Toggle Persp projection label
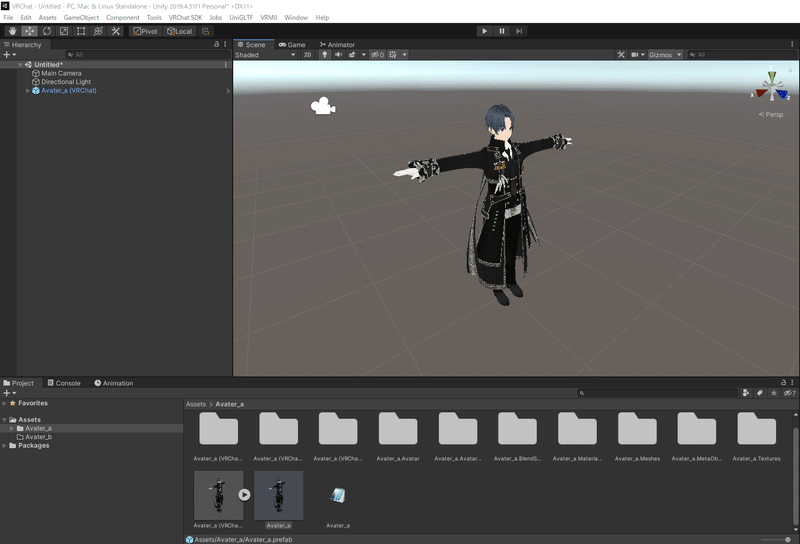This screenshot has height=544, width=800. point(771,114)
